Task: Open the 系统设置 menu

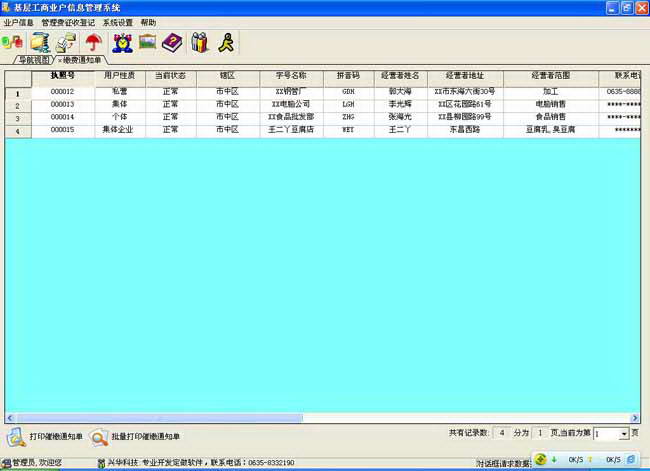Action: coord(118,23)
